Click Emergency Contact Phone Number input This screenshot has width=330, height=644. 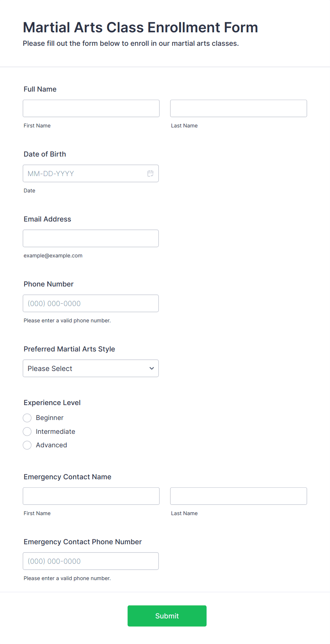coord(91,561)
